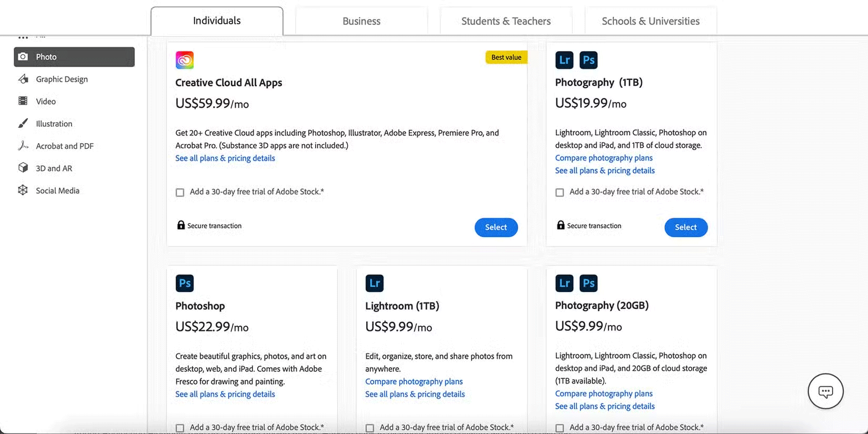Select the Graphic Design category icon
Viewport: 868px width, 434px height.
click(23, 79)
